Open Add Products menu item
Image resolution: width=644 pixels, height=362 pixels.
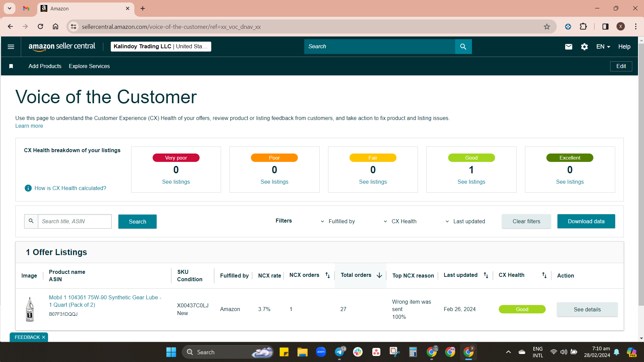click(45, 66)
